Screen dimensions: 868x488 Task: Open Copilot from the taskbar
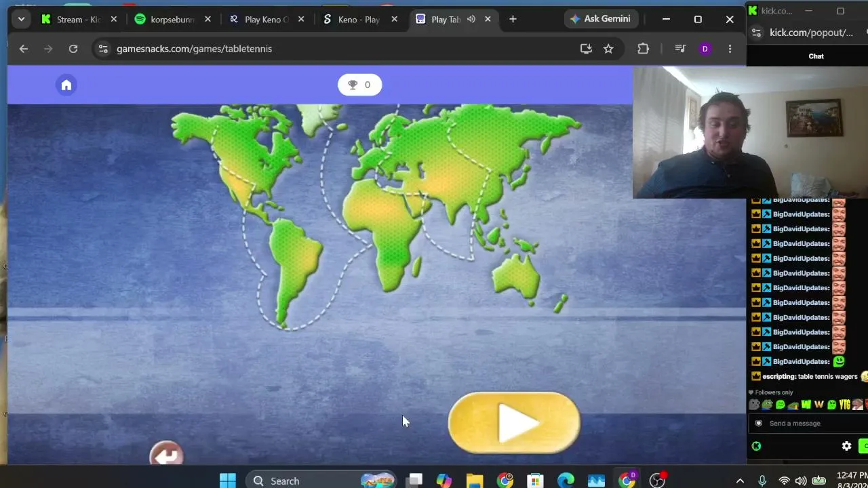pyautogui.click(x=444, y=481)
